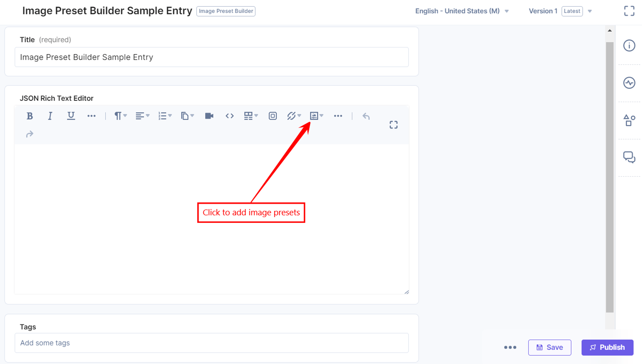The width and height of the screenshot is (642, 364).
Task: Open more text formatting options after underline
Action: pyautogui.click(x=91, y=116)
